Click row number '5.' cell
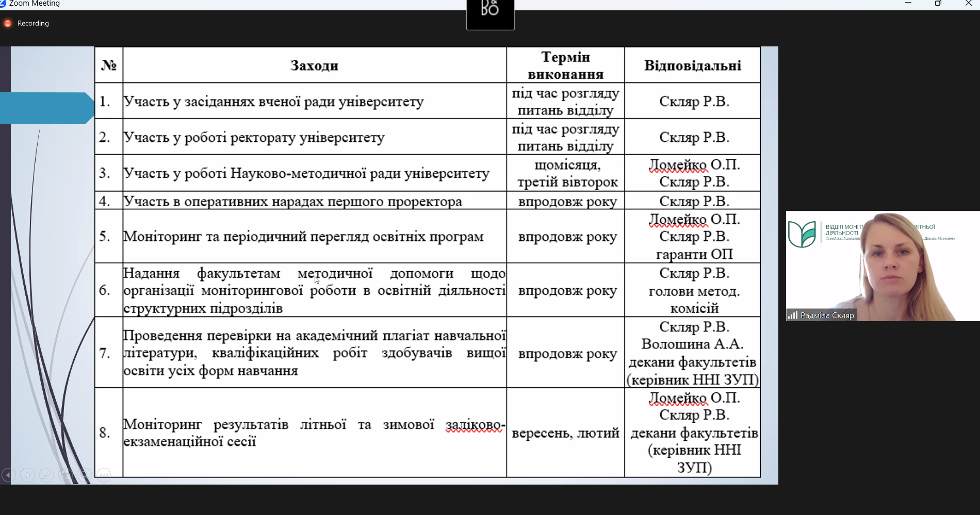The image size is (980, 515). (105, 237)
